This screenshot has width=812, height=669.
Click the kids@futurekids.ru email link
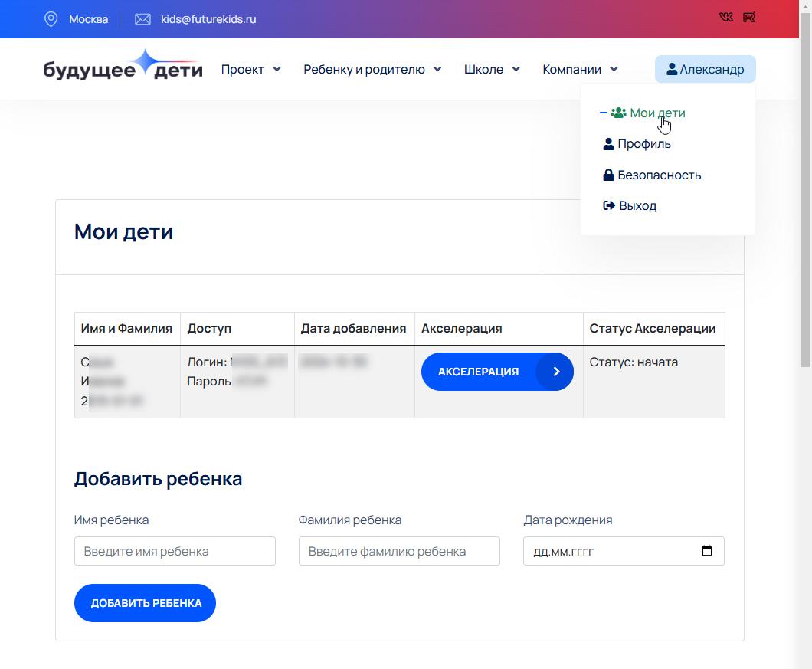pos(208,19)
